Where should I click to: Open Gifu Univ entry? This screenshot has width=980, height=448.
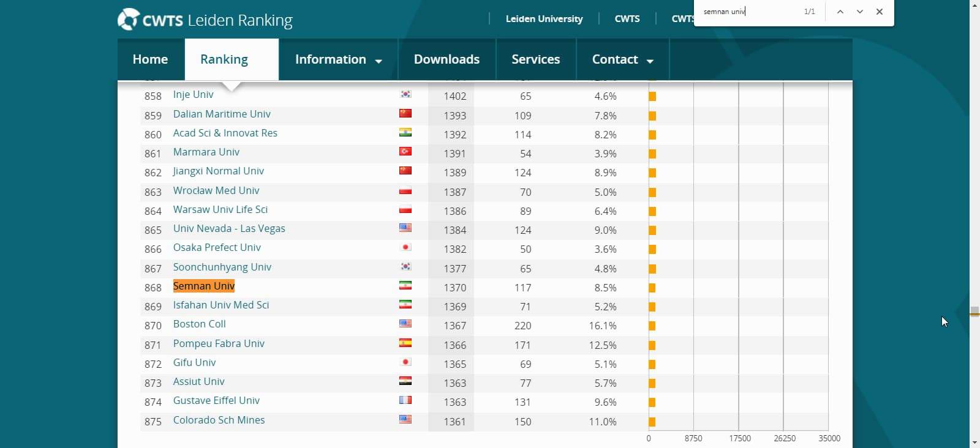[x=194, y=362]
